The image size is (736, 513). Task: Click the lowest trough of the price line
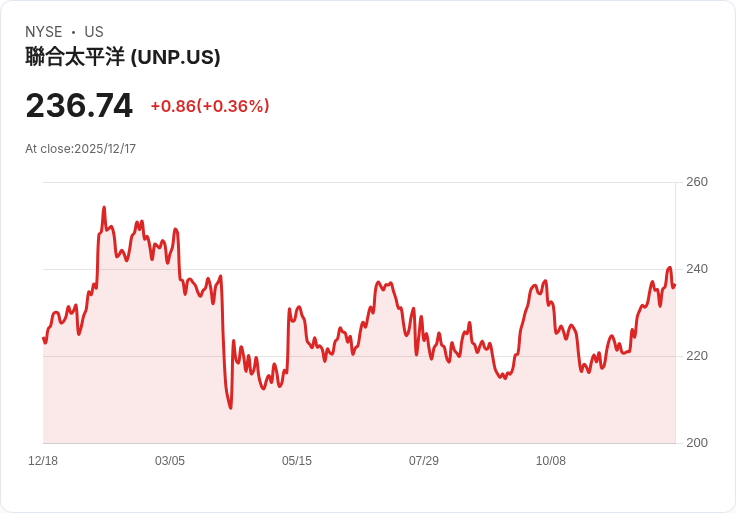point(230,408)
